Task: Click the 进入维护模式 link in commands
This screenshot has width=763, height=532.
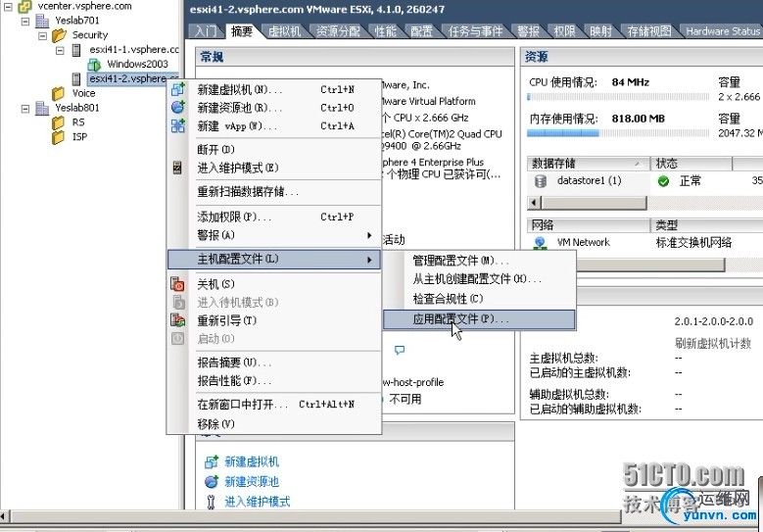Action: [258, 502]
